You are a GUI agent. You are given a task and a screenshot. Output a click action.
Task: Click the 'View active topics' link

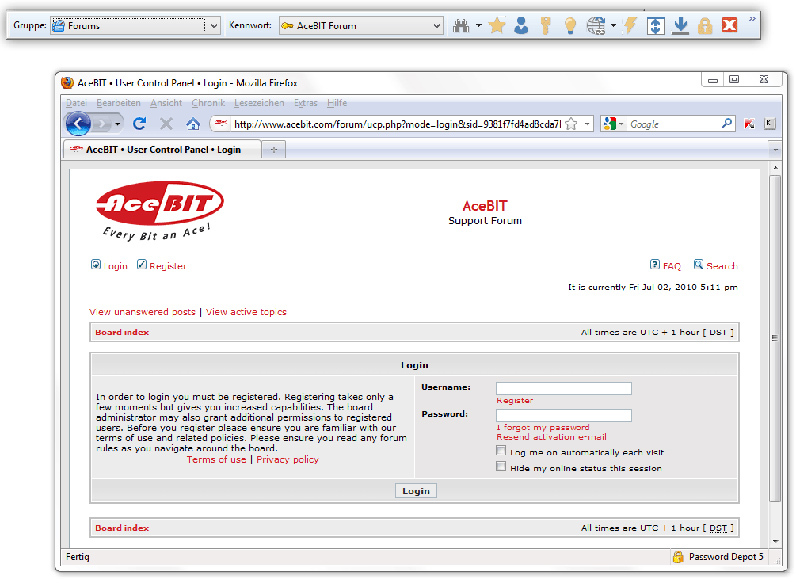tap(246, 312)
